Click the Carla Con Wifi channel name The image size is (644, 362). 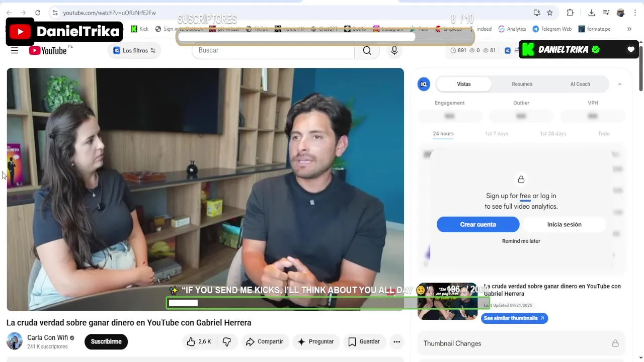pyautogui.click(x=48, y=337)
